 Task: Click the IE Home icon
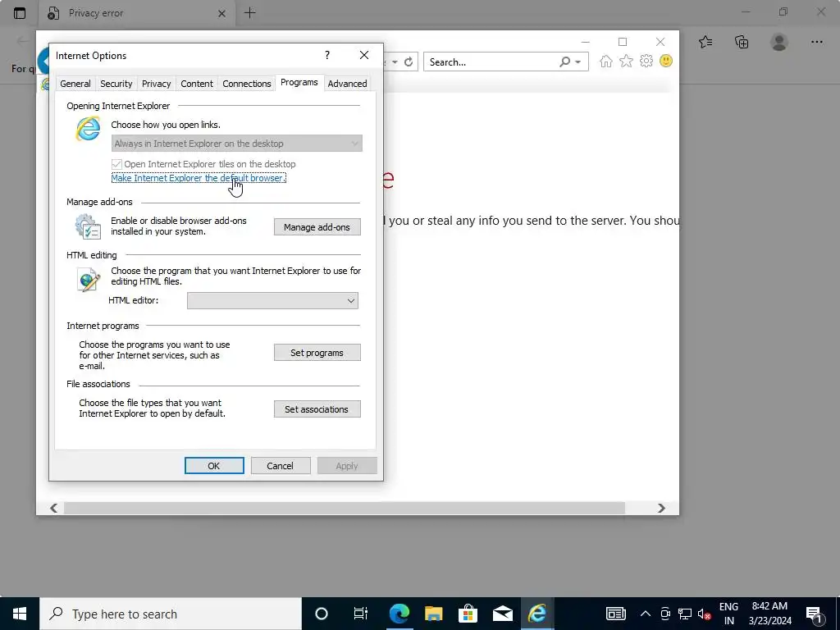tap(606, 61)
